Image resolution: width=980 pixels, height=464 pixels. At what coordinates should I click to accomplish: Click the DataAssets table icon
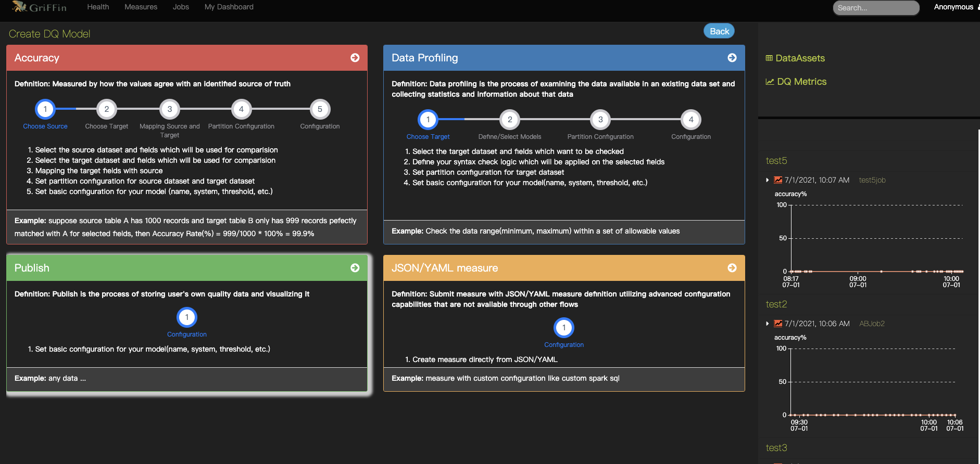coord(769,58)
